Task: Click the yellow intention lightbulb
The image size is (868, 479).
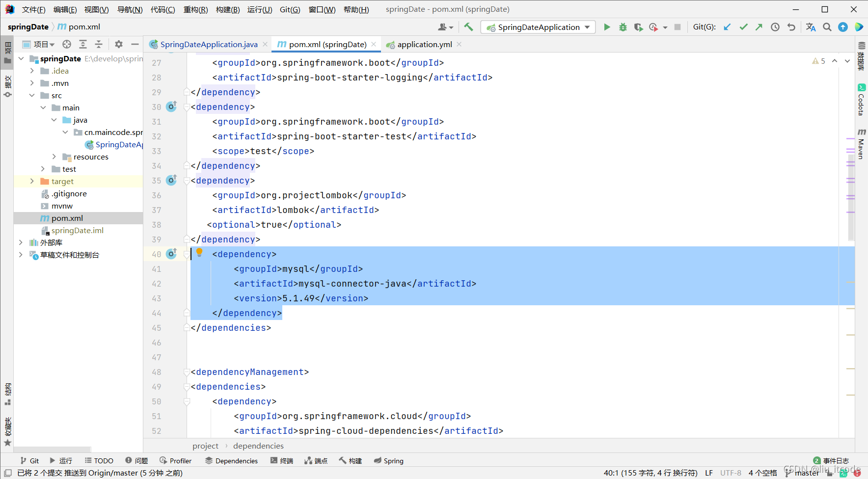Action: [199, 252]
